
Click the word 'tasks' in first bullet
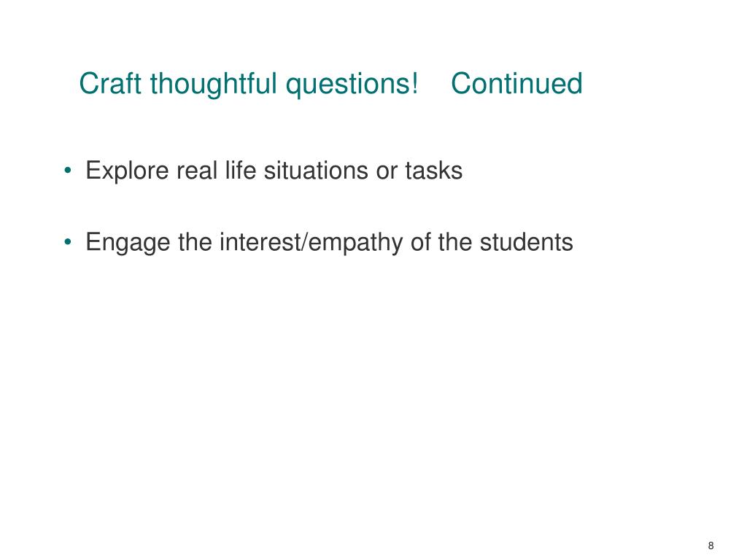[433, 170]
